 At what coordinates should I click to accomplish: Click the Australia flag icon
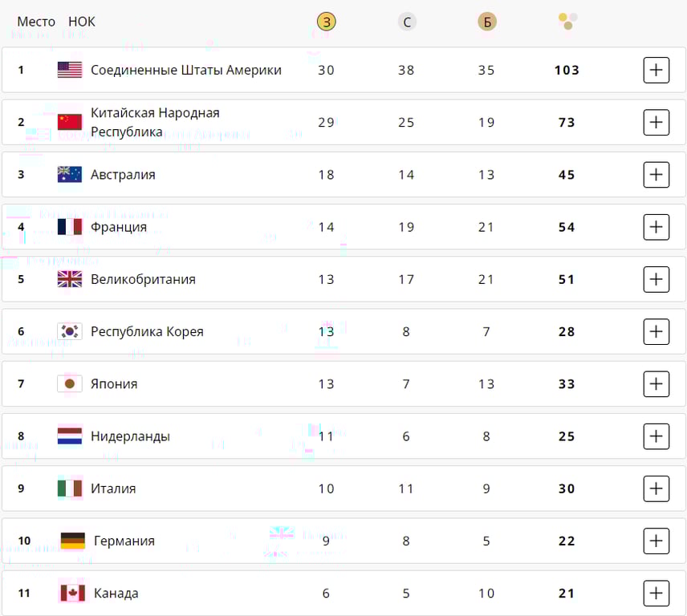pyautogui.click(x=70, y=175)
